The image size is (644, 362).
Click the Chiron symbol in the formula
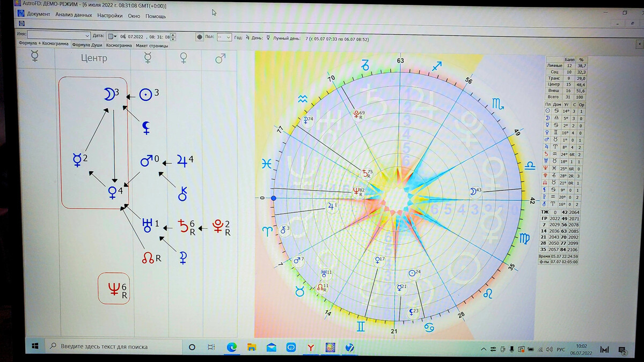pyautogui.click(x=182, y=194)
